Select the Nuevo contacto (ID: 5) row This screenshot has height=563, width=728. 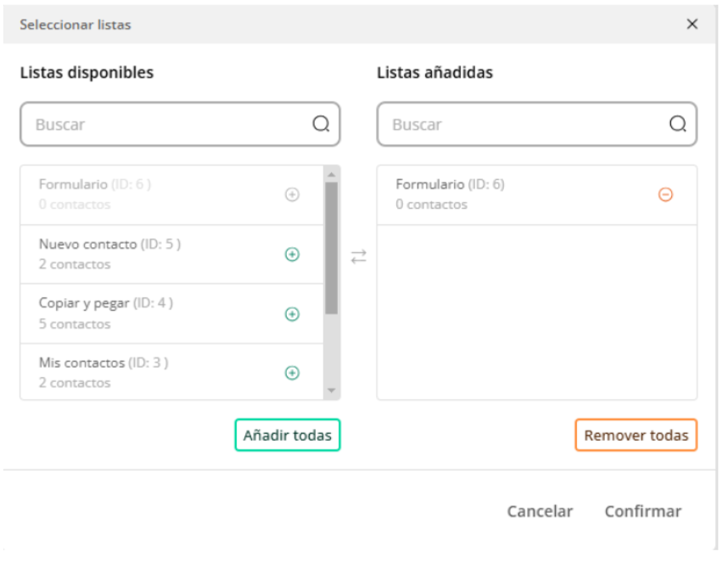click(x=171, y=254)
